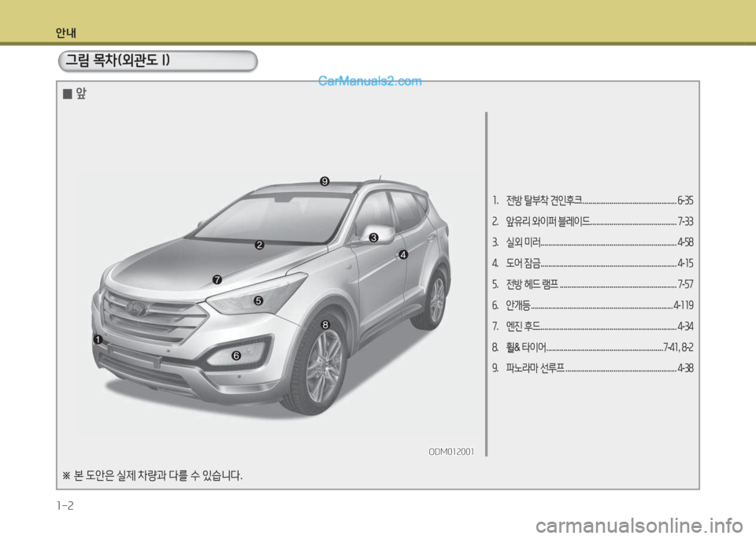Click callout marker 4 on the door handle
This screenshot has width=756, height=539.
point(403,254)
